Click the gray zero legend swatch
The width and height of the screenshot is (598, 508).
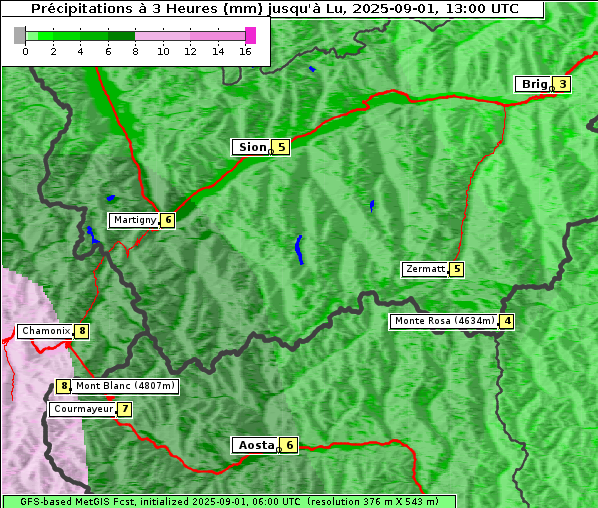click(19, 35)
